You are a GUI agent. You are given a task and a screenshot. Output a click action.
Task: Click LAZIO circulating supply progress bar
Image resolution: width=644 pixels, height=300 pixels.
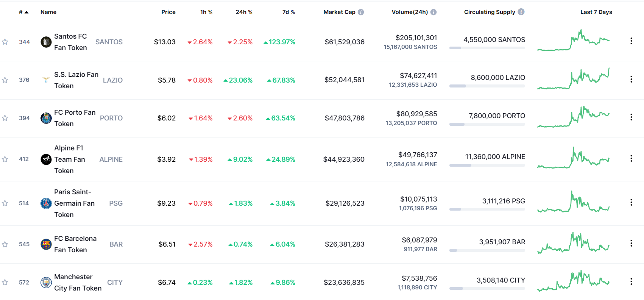tap(487, 86)
